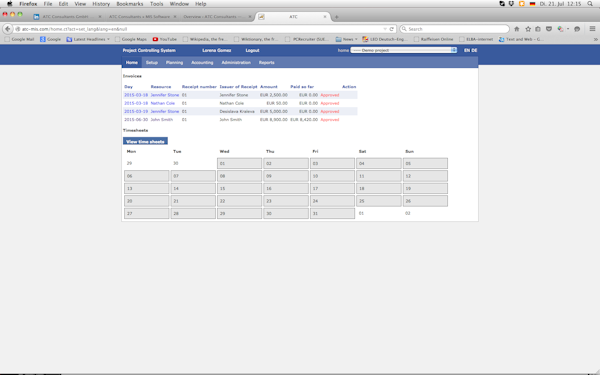The height and width of the screenshot is (375, 600).
Task: Open the 2015-03-19 invoice date link
Action: click(136, 111)
